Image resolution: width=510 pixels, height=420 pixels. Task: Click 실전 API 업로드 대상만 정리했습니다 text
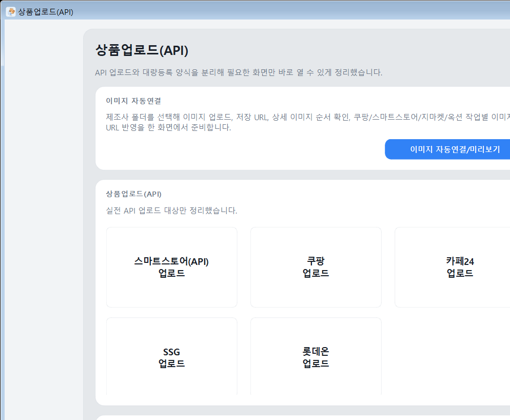(x=172, y=211)
